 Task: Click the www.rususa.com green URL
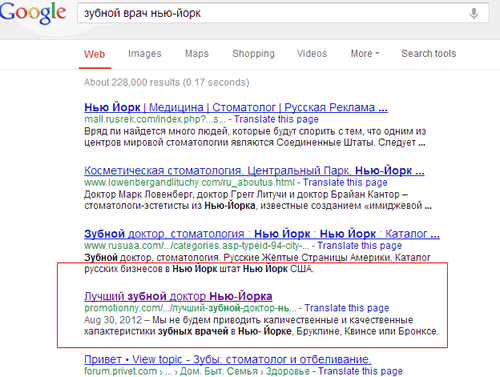pos(196,246)
